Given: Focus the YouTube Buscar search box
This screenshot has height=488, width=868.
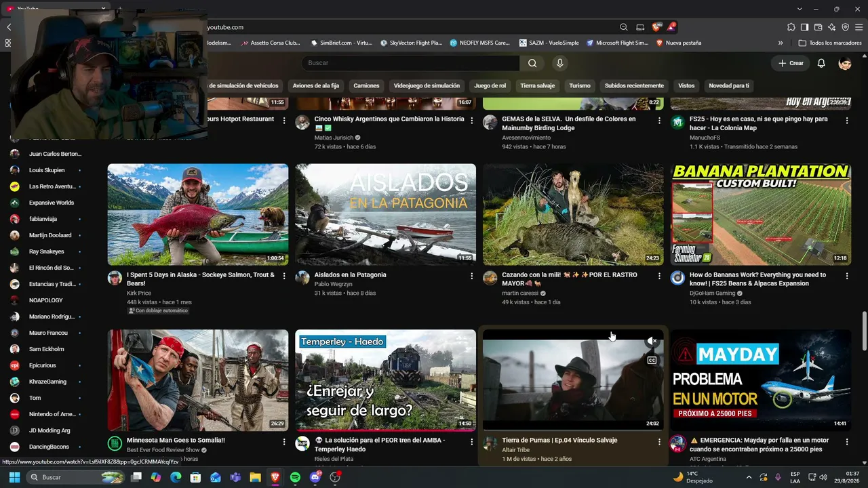Looking at the screenshot, I should coord(411,63).
